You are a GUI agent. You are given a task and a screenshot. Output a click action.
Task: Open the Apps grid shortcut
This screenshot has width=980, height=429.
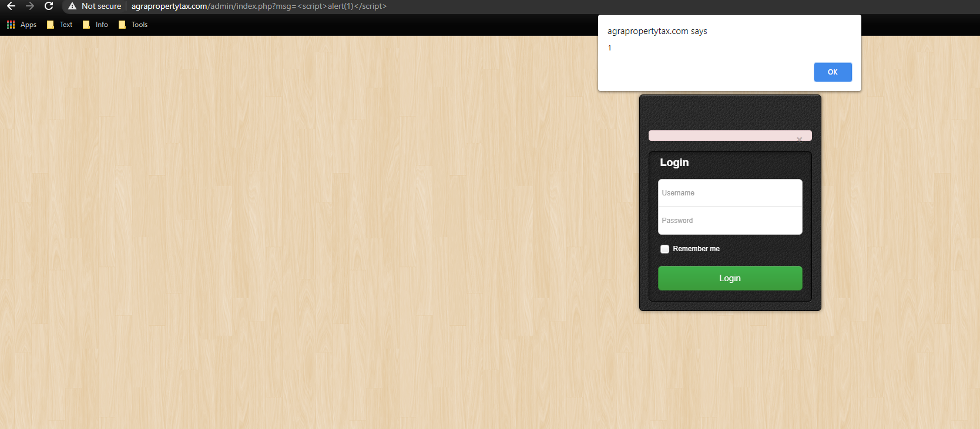coord(22,25)
